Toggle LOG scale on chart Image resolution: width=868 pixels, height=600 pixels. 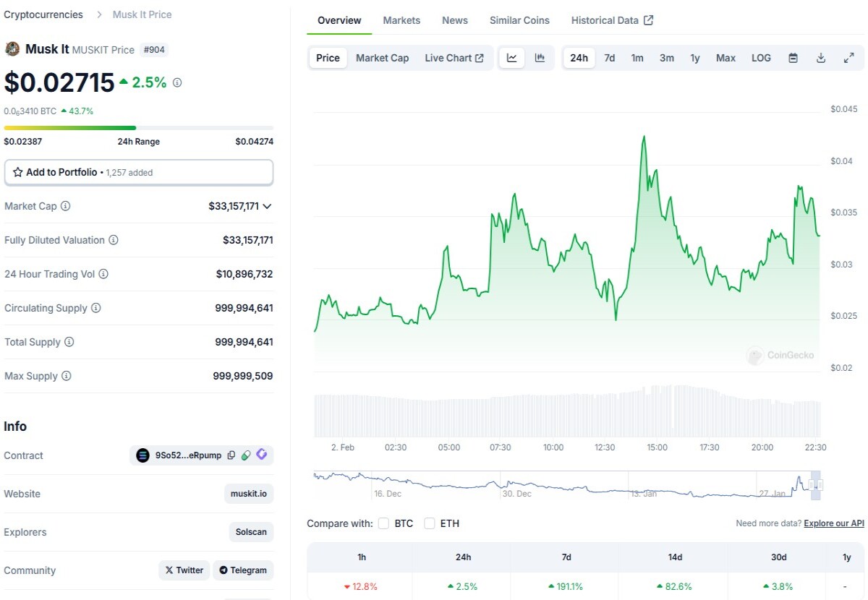[x=761, y=58]
